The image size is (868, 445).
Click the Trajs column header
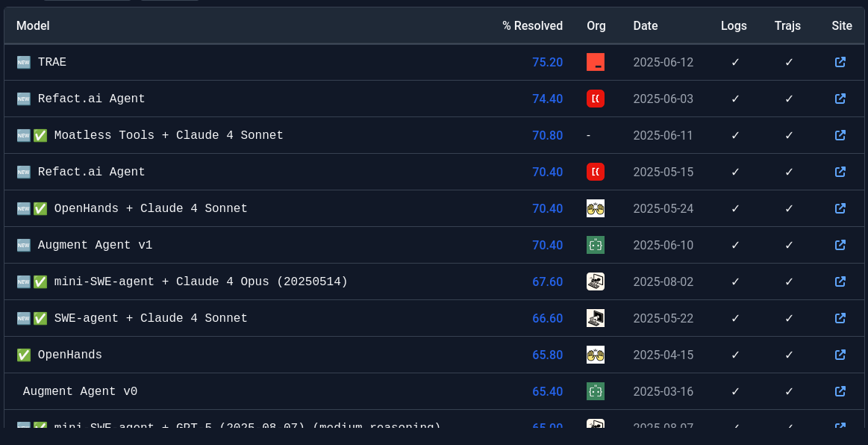pos(787,26)
